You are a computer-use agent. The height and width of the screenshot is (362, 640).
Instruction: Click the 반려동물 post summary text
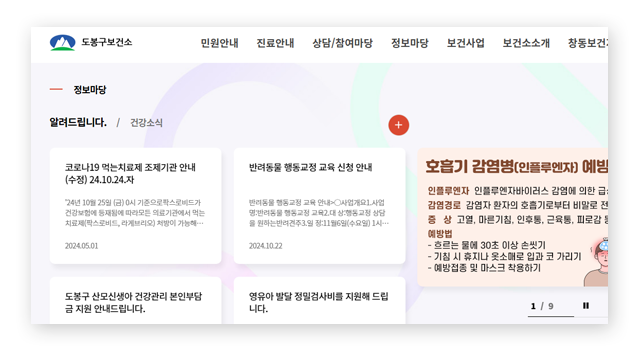(x=319, y=213)
